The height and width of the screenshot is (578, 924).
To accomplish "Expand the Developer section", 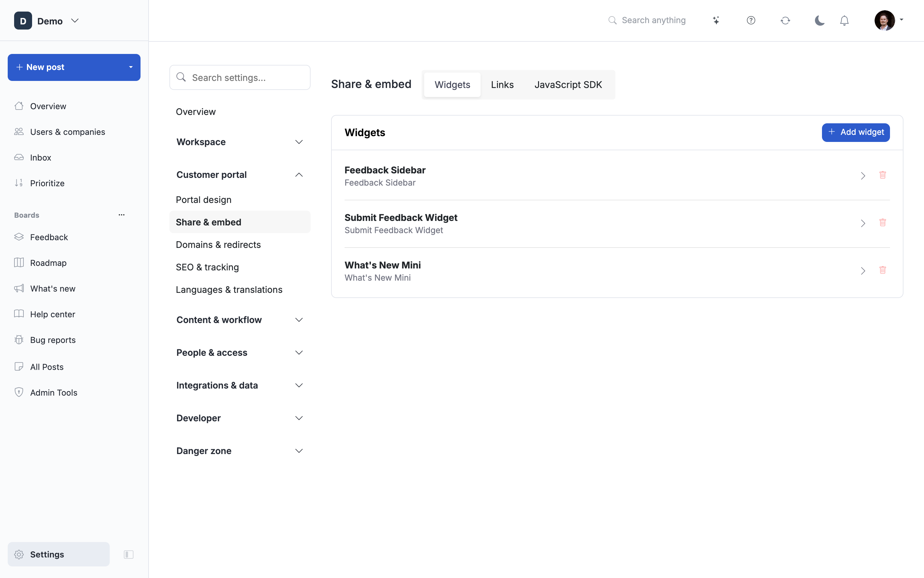I will pos(240,418).
